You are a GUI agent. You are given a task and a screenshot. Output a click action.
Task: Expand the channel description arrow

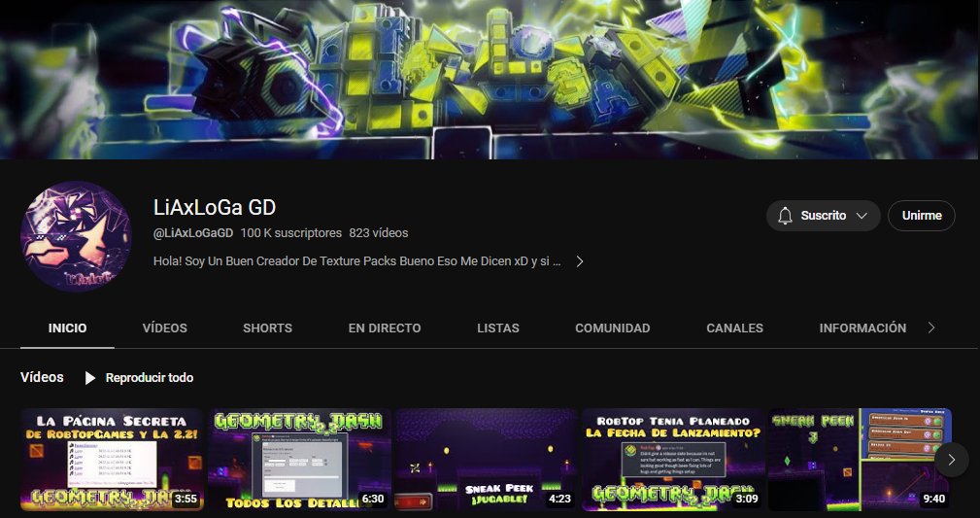click(580, 261)
